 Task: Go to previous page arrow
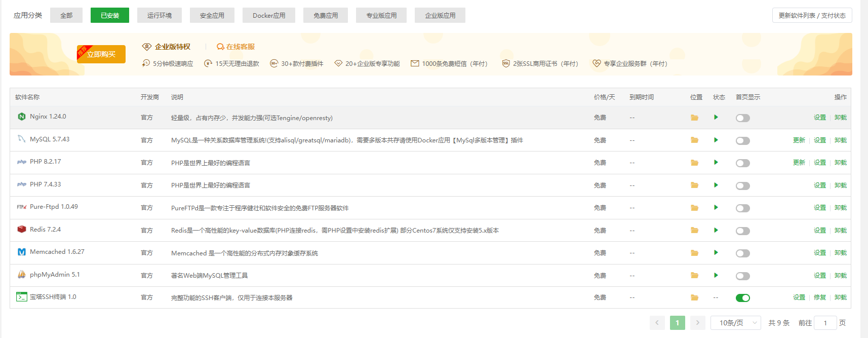coord(657,323)
